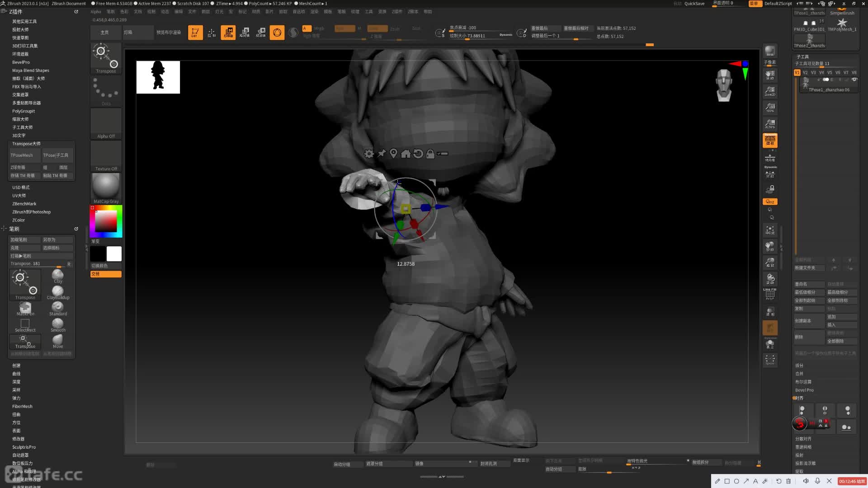Pick the Standard brush
The height and width of the screenshot is (488, 868).
point(58,309)
